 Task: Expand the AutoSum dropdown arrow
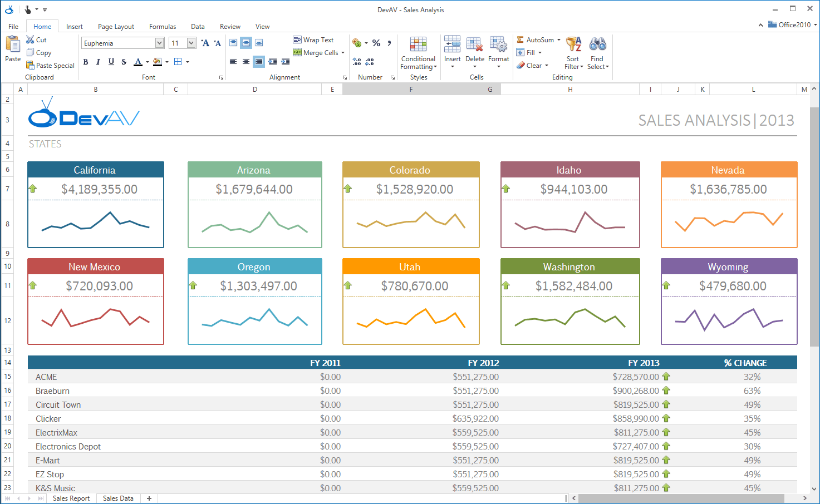coord(559,40)
